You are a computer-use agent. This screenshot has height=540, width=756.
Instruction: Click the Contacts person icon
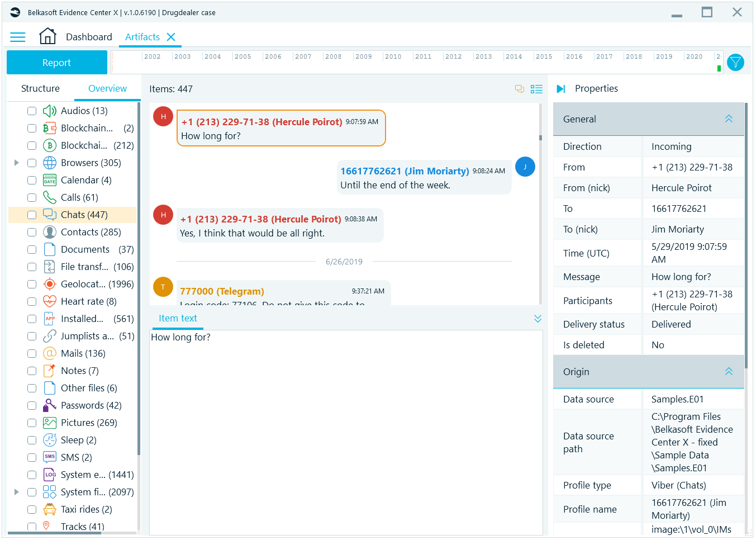(x=50, y=232)
